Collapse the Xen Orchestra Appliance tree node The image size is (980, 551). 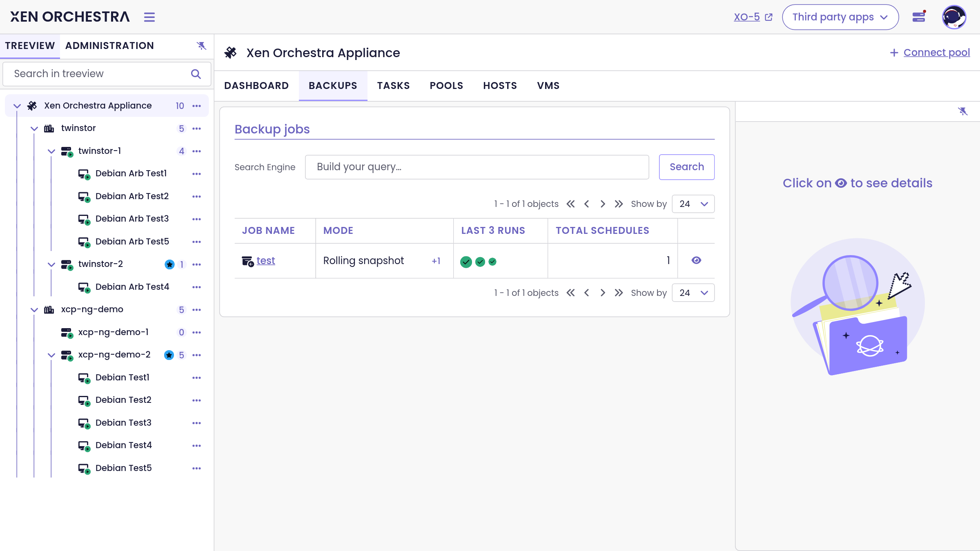[17, 106]
